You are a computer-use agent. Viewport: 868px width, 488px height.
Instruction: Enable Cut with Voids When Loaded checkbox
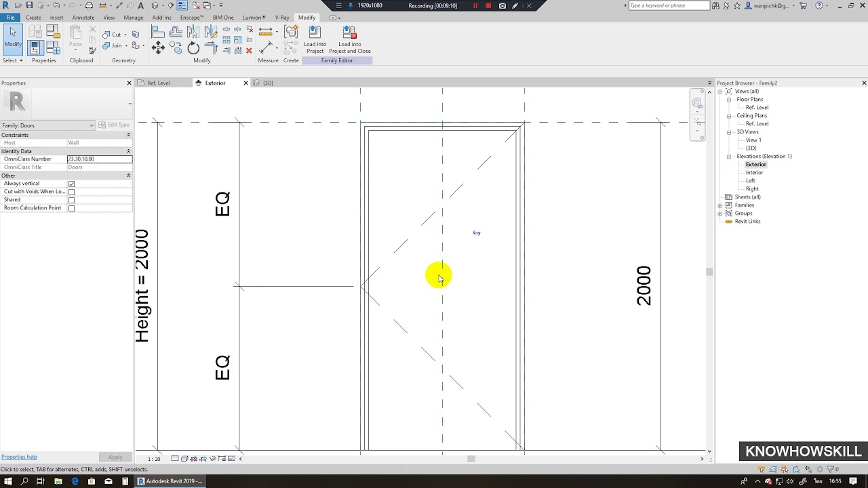(71, 192)
